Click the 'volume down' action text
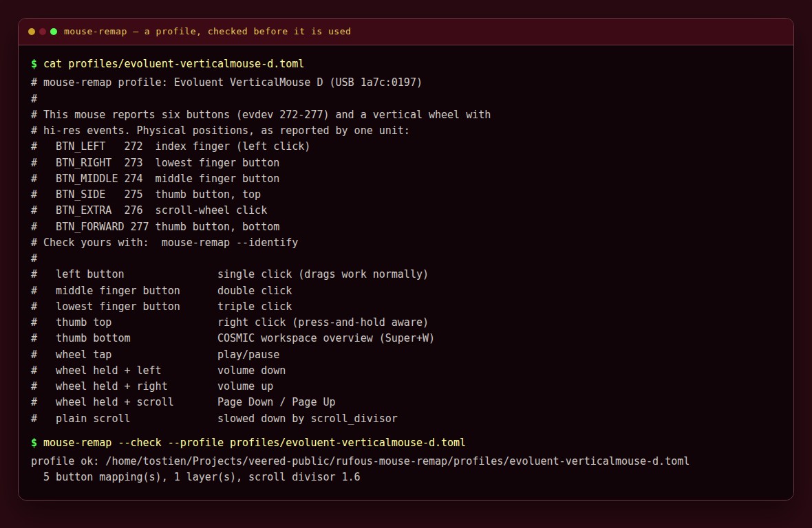The width and height of the screenshot is (812, 528). [251, 371]
